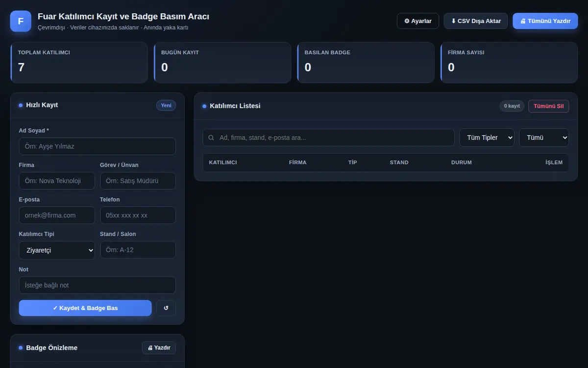Open the Tümü status filter dropdown
The height and width of the screenshot is (368, 588).
544,138
